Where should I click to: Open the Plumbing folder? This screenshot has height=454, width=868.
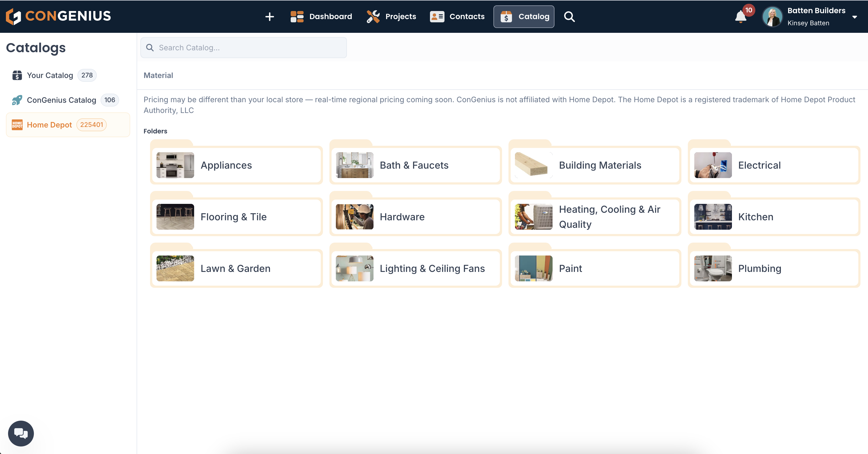774,268
